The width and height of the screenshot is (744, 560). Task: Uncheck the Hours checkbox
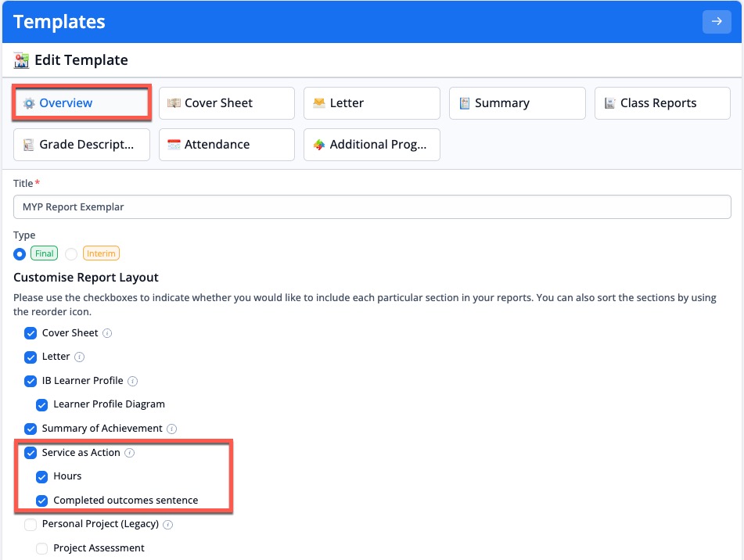point(42,476)
